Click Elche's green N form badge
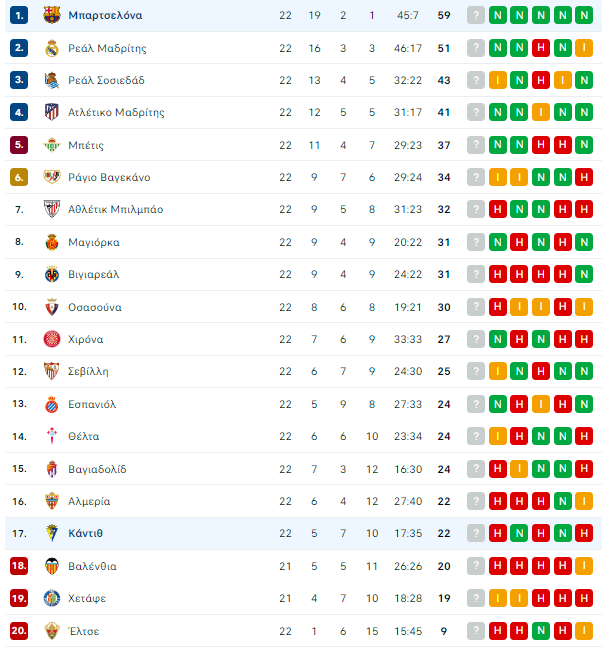Viewport: 605px width, 648px height. [541, 631]
